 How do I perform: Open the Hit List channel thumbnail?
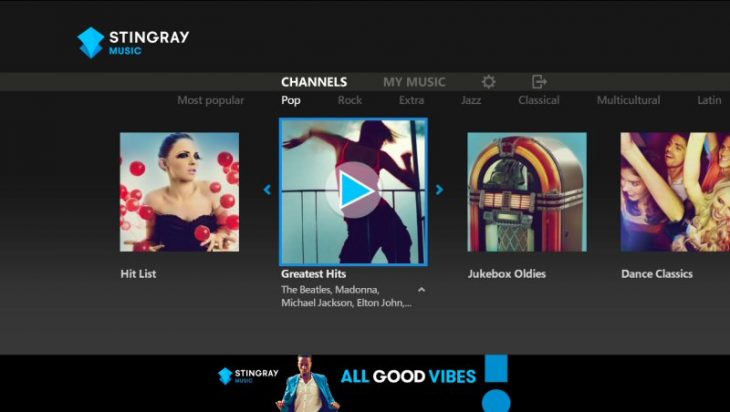(x=179, y=192)
